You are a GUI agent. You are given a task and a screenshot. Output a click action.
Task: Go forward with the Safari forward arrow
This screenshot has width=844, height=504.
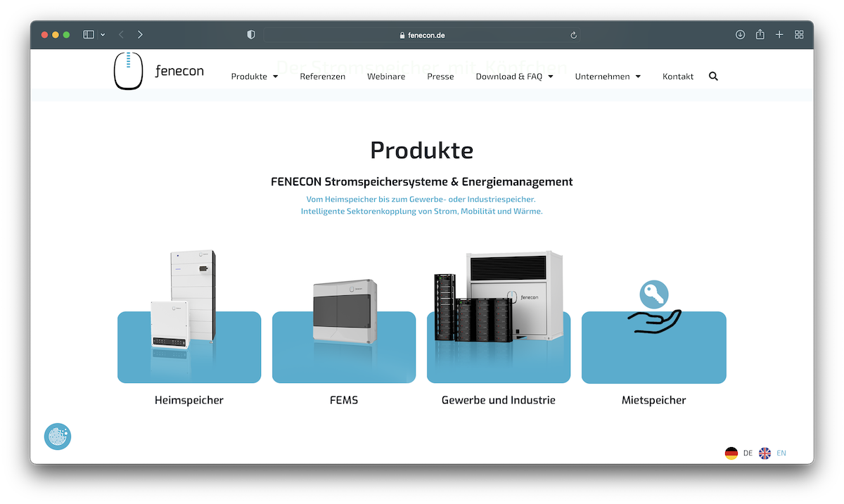click(140, 34)
